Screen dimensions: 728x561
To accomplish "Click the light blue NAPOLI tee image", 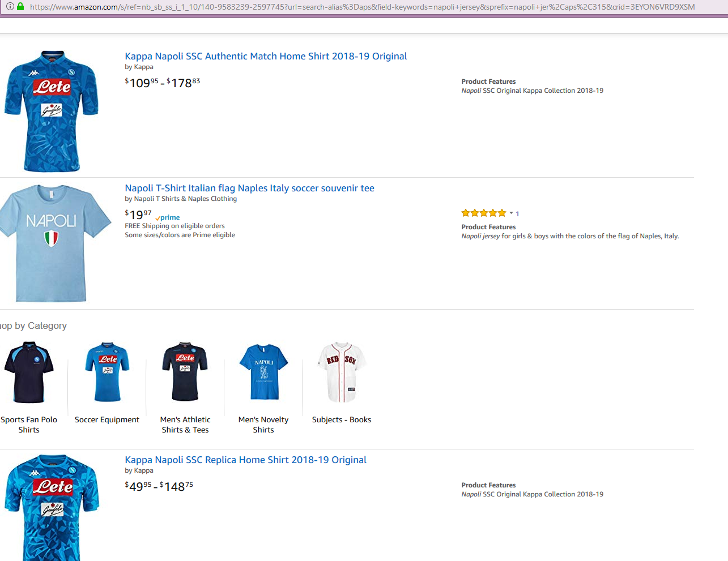I will (55, 243).
